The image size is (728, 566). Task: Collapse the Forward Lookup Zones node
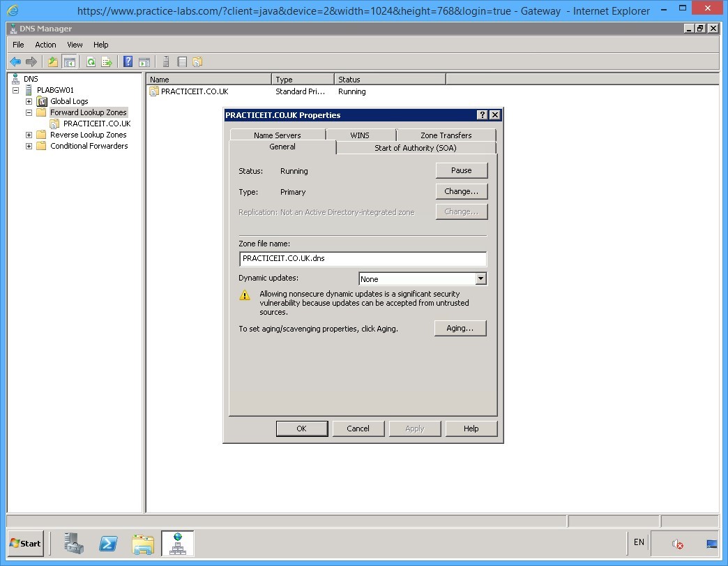(x=28, y=112)
